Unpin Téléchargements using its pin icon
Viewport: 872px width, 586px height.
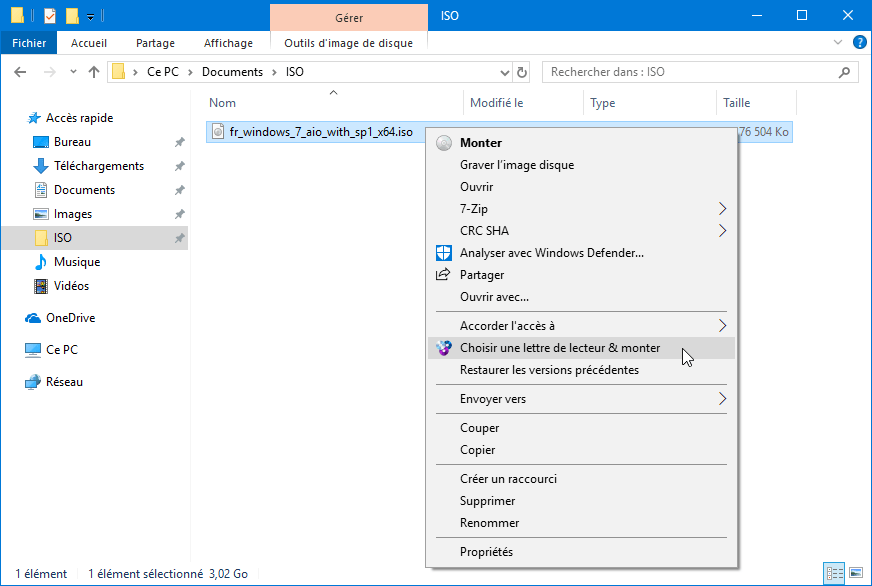point(179,166)
